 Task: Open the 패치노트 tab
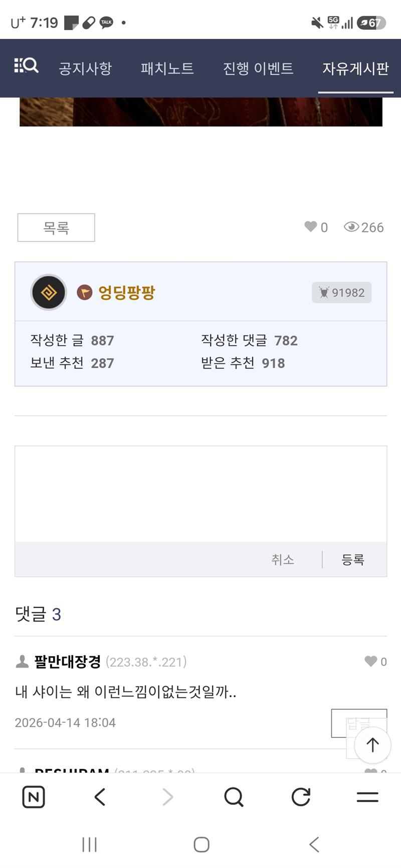(x=167, y=68)
